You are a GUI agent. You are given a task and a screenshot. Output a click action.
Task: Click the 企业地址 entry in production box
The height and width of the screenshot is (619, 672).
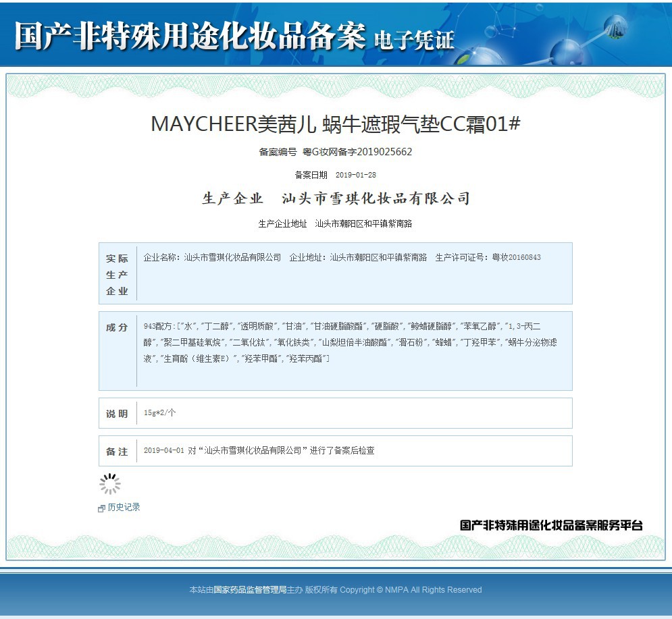[358, 257]
